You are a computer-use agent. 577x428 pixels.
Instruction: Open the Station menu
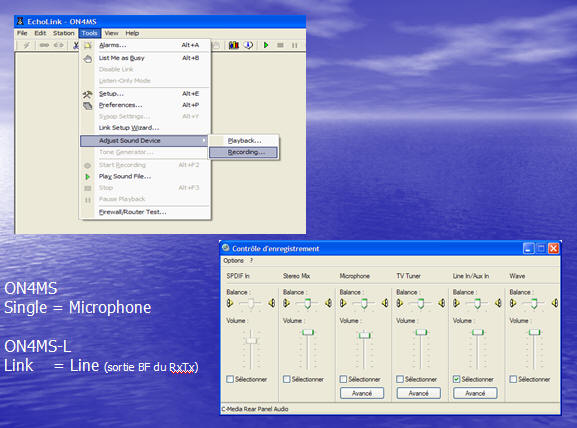point(63,33)
